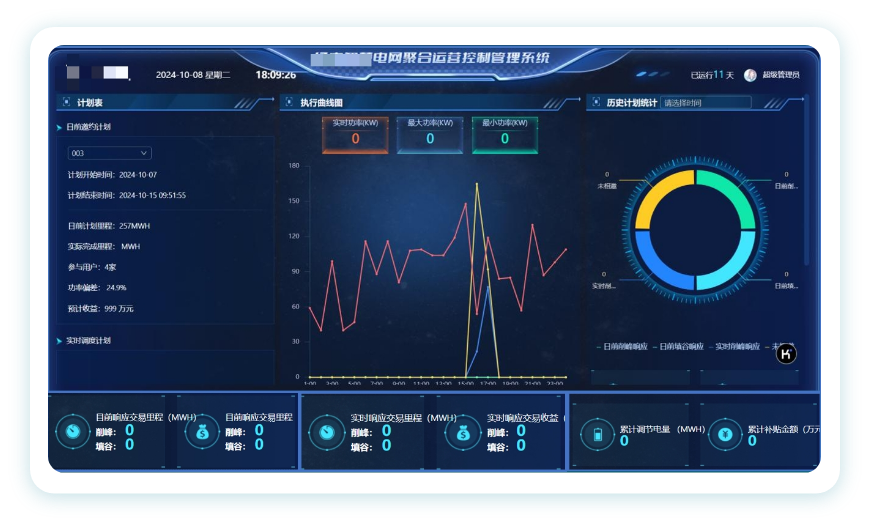
Task: Click the 累计调节电量 (MWH) label
Action: click(662, 429)
